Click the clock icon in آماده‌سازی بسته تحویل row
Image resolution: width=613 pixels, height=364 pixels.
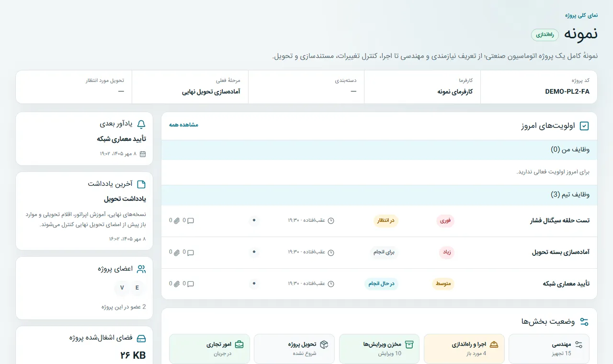330,252
